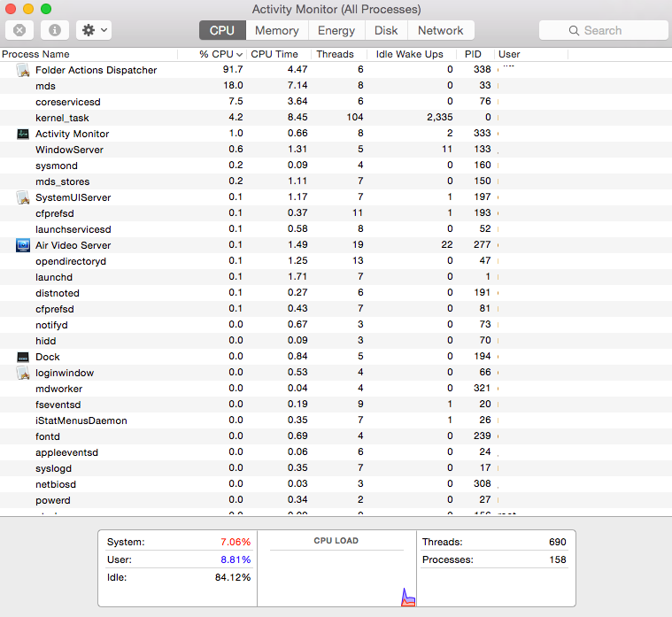672x617 pixels.
Task: Click the green zoom window button
Action: tap(46, 9)
